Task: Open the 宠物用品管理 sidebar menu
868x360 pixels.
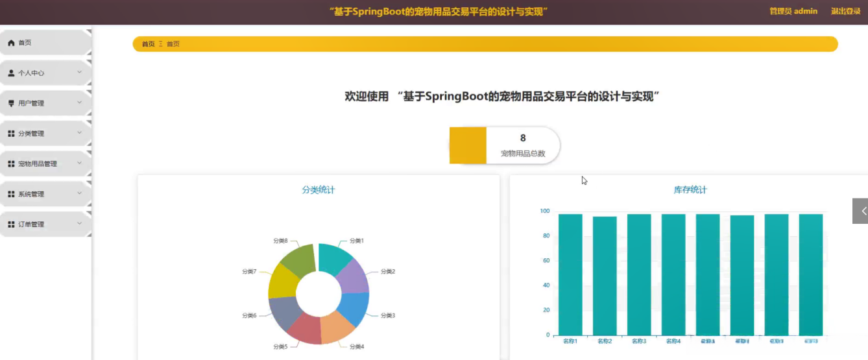Action: tap(45, 164)
